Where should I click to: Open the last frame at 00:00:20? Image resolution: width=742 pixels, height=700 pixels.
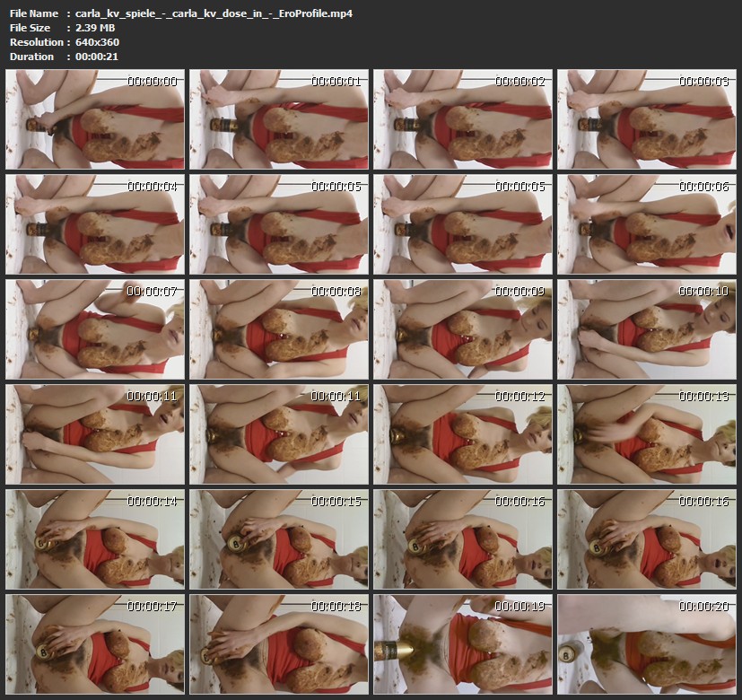(647, 643)
